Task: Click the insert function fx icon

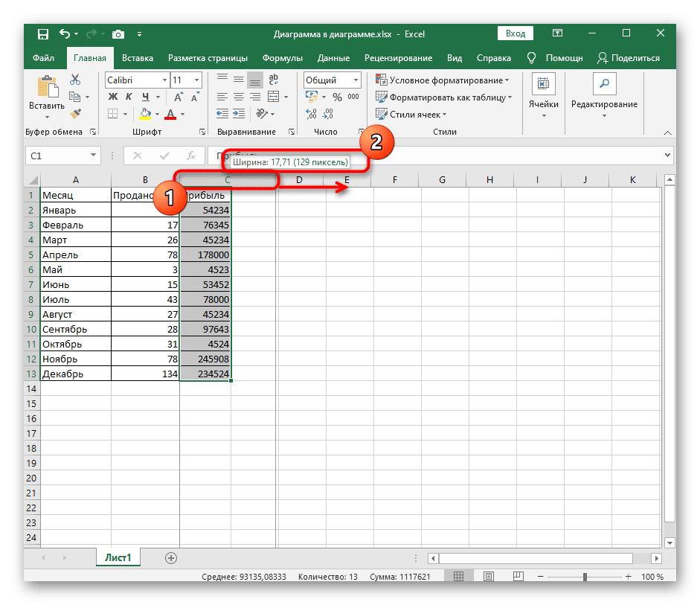Action: coord(190,156)
